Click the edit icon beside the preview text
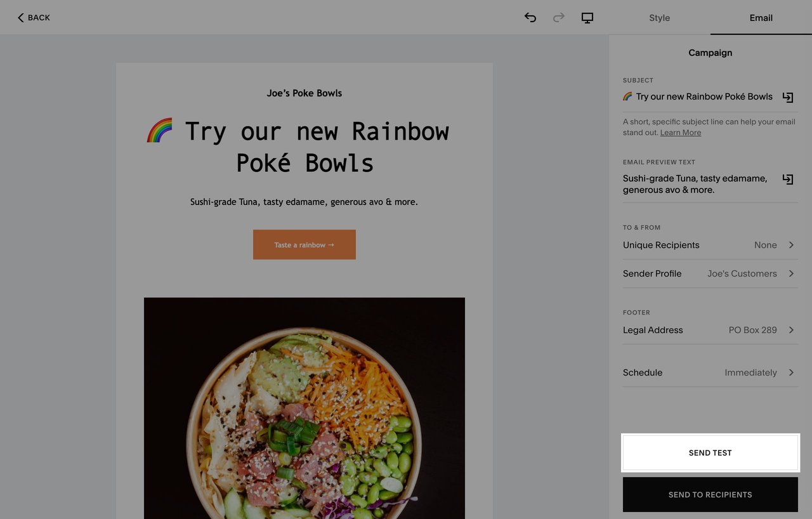This screenshot has width=812, height=519. click(x=787, y=179)
